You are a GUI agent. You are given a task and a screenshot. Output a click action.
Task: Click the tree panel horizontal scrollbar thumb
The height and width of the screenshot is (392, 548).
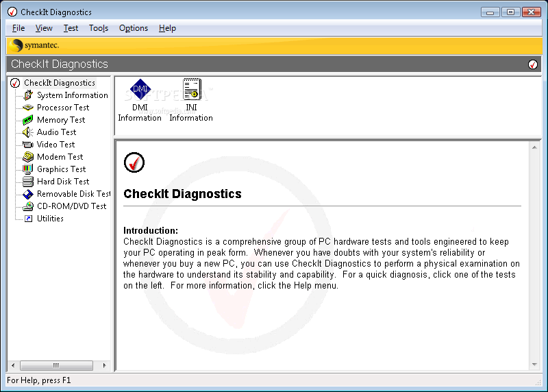pyautogui.click(x=56, y=365)
